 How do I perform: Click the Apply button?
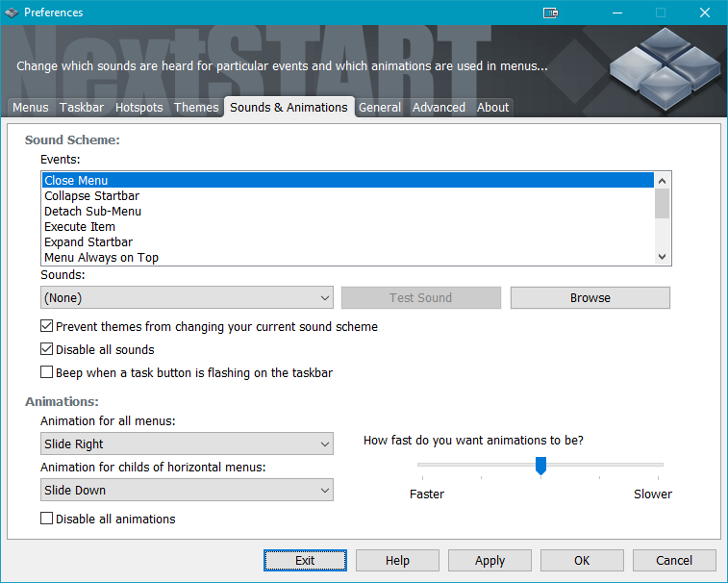tap(490, 560)
